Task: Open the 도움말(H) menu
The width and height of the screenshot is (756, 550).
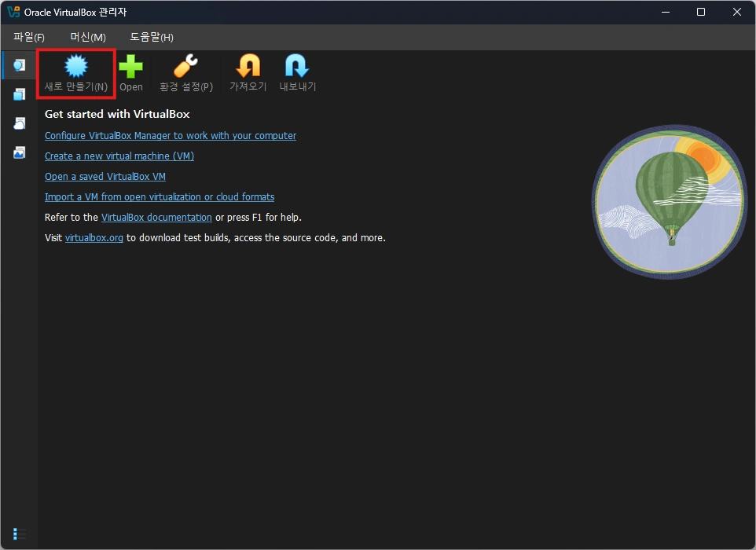Action: (152, 37)
